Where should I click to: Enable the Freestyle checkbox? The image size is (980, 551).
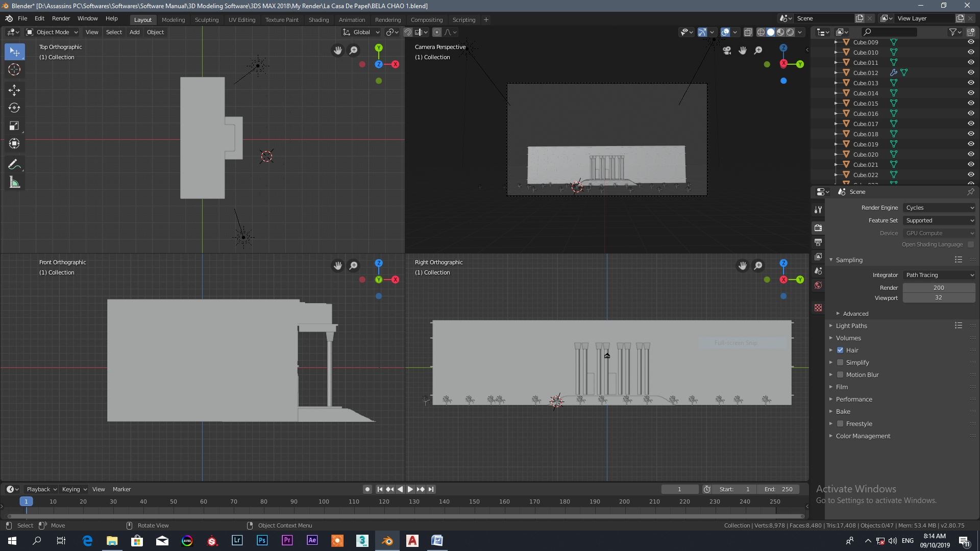tap(840, 424)
